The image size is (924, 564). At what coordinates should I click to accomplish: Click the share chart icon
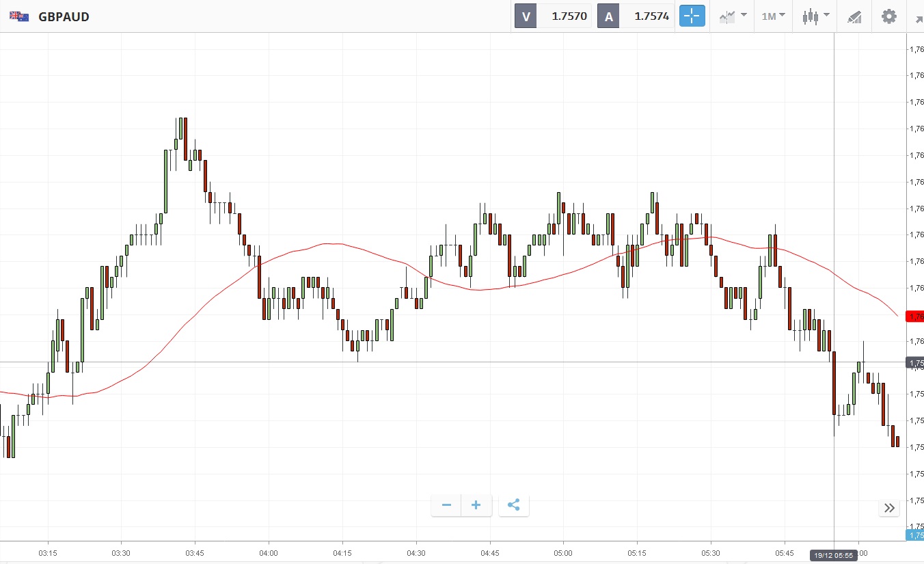[x=514, y=505]
